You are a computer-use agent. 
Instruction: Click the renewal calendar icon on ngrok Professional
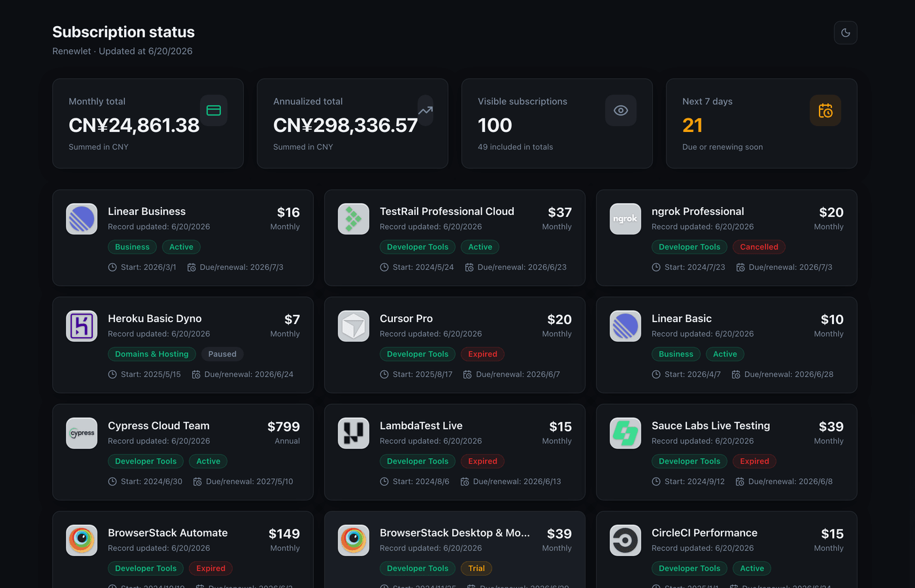coord(740,267)
